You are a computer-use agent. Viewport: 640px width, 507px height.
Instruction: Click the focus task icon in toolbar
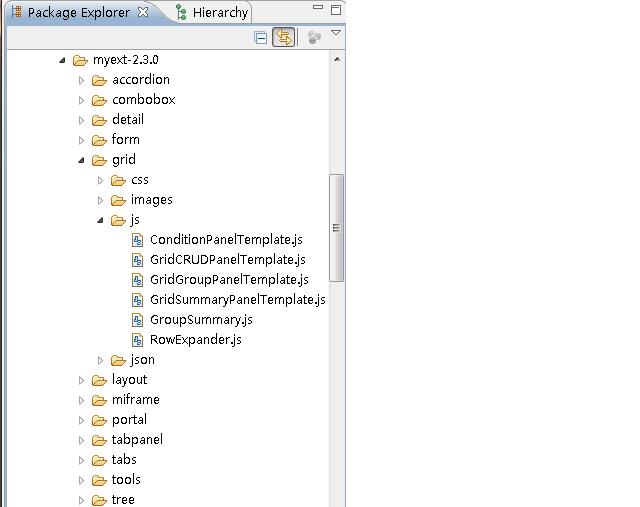pyautogui.click(x=314, y=37)
